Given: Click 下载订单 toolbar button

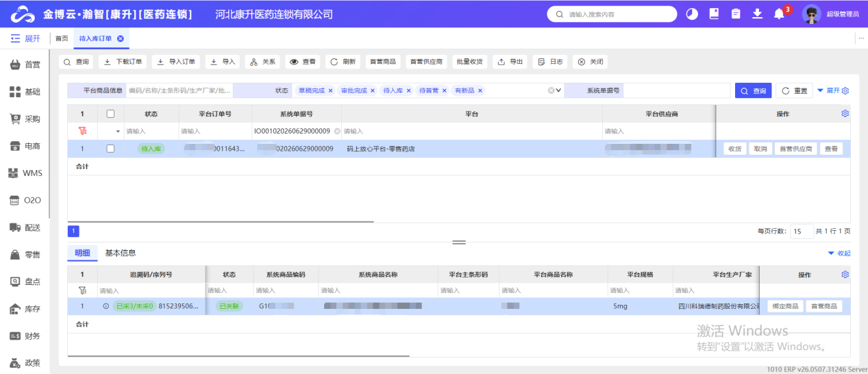Looking at the screenshot, I should (123, 62).
